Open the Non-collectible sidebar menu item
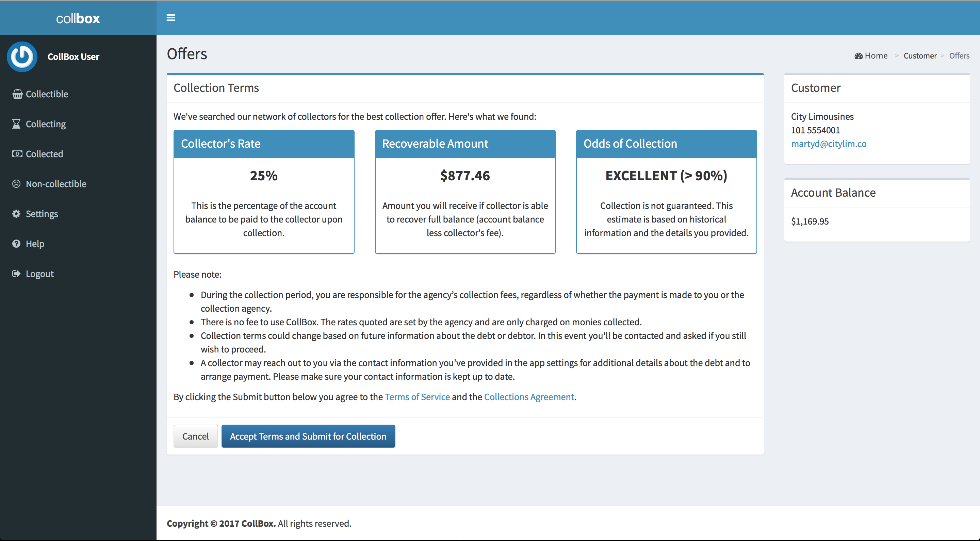 pos(56,184)
